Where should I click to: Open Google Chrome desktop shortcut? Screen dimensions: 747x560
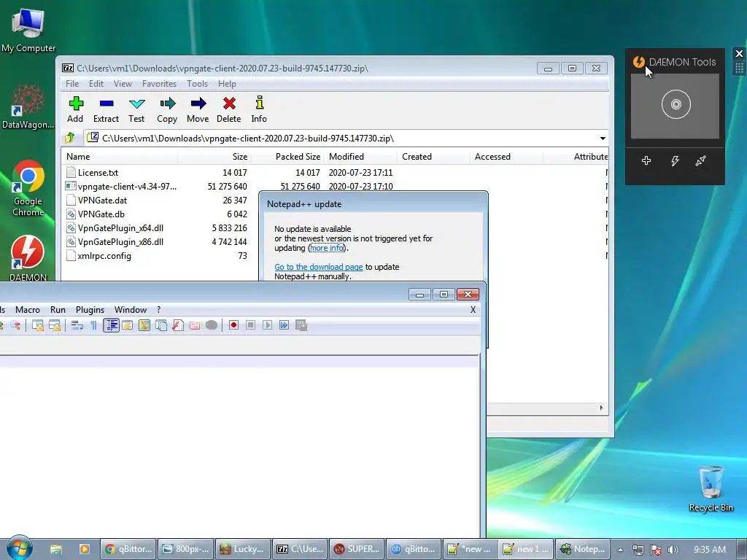28,189
